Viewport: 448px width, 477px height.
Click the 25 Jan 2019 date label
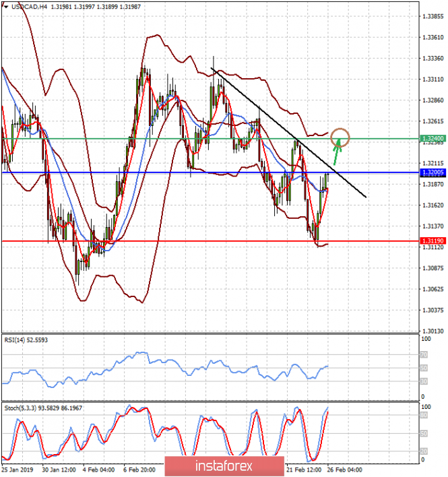18,470
